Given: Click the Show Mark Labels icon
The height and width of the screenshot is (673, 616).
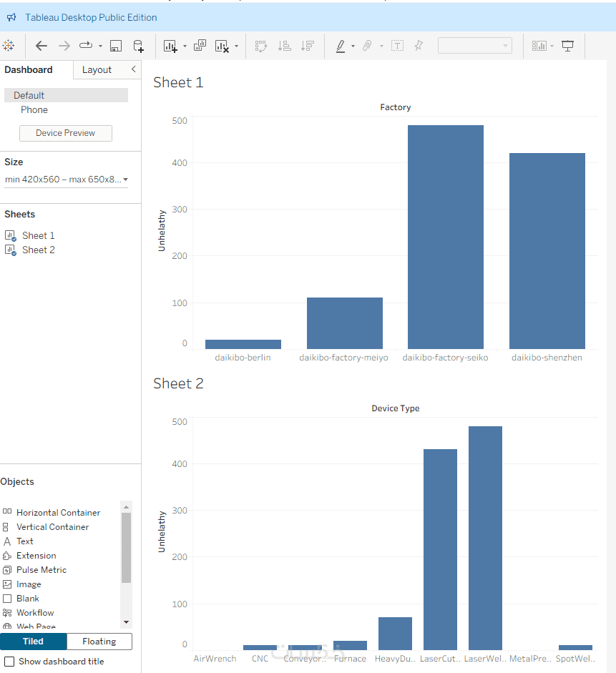Looking at the screenshot, I should click(x=398, y=46).
